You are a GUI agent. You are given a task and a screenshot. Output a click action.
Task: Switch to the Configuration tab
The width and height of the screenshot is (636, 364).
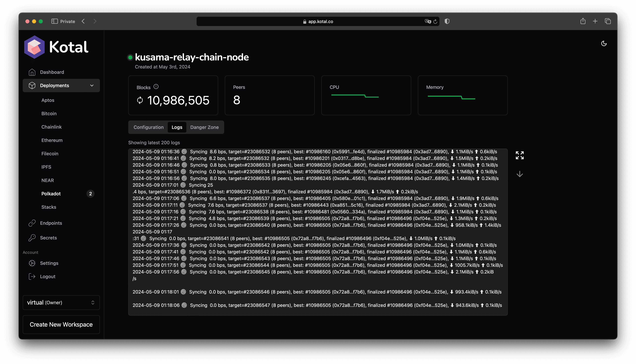pos(148,127)
